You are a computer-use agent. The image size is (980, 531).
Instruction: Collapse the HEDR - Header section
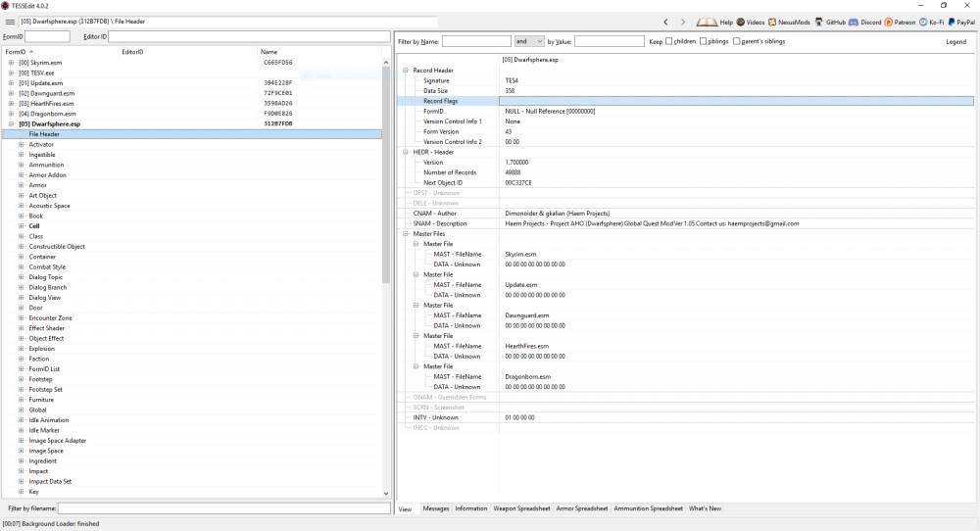point(406,152)
